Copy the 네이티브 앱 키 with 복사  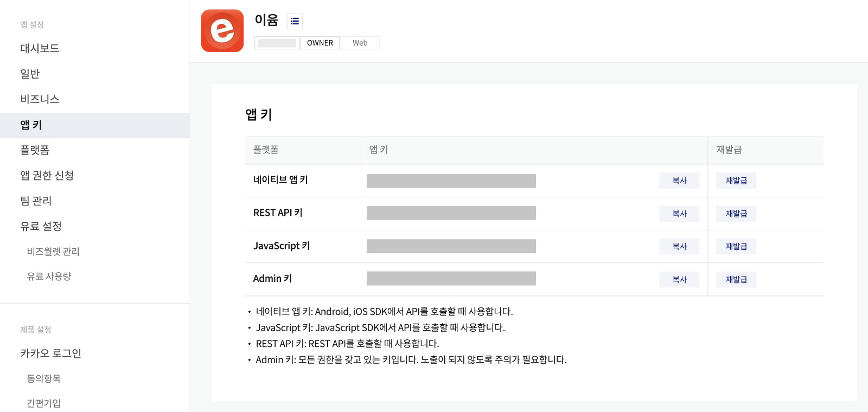[x=679, y=181]
